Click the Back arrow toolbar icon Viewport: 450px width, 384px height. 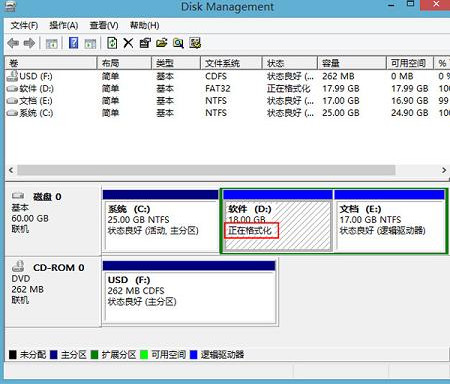(x=13, y=43)
